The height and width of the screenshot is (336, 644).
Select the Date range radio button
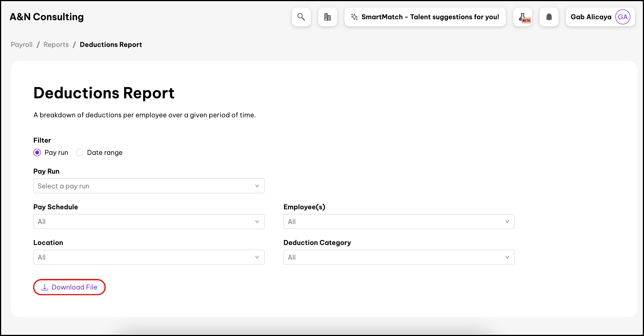tap(79, 153)
